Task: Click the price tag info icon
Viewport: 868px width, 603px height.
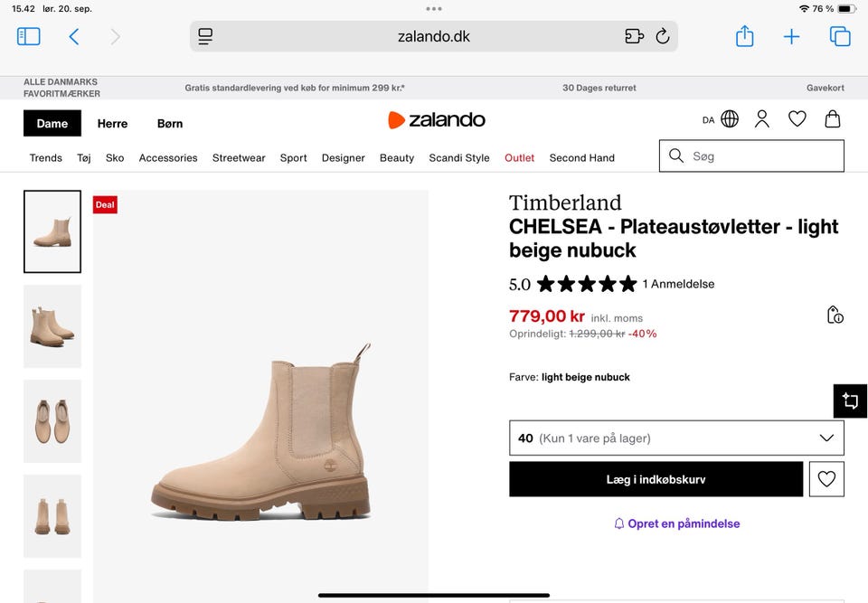Action: pyautogui.click(x=836, y=315)
